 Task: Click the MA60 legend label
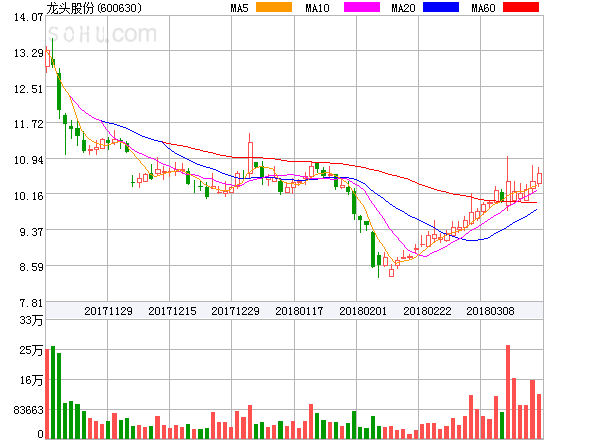pos(483,8)
